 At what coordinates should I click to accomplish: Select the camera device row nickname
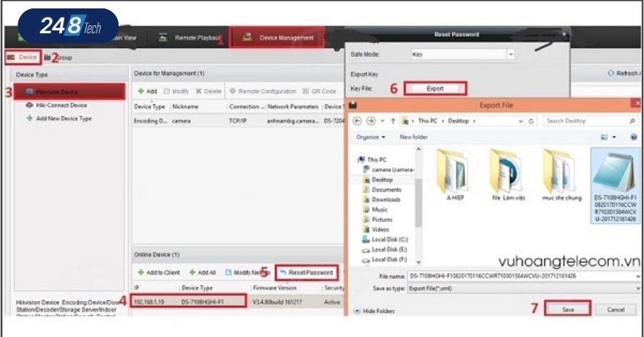[181, 121]
